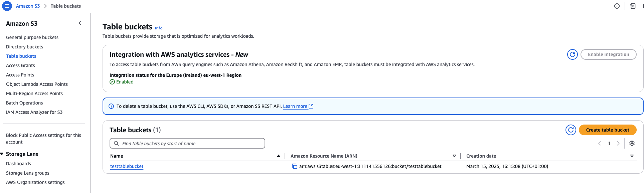The width and height of the screenshot is (644, 193).
Task: Open IAM Access Analyzer for S3
Action: coord(34,112)
